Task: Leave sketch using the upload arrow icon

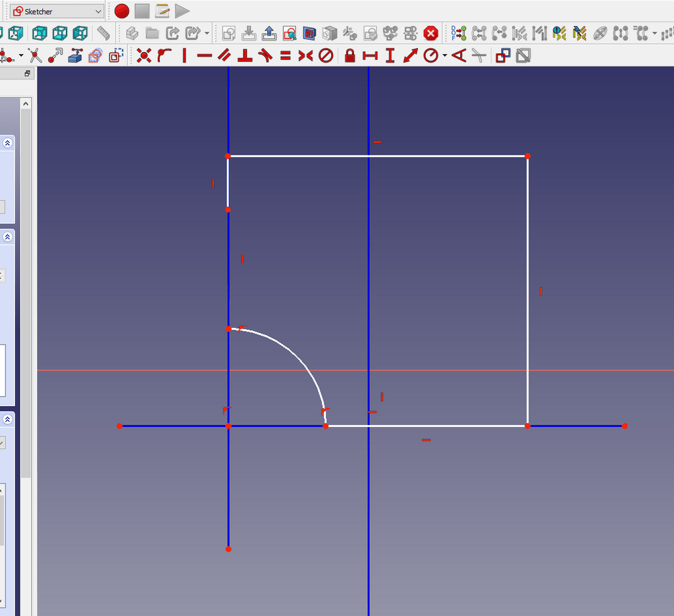Action: click(x=269, y=33)
